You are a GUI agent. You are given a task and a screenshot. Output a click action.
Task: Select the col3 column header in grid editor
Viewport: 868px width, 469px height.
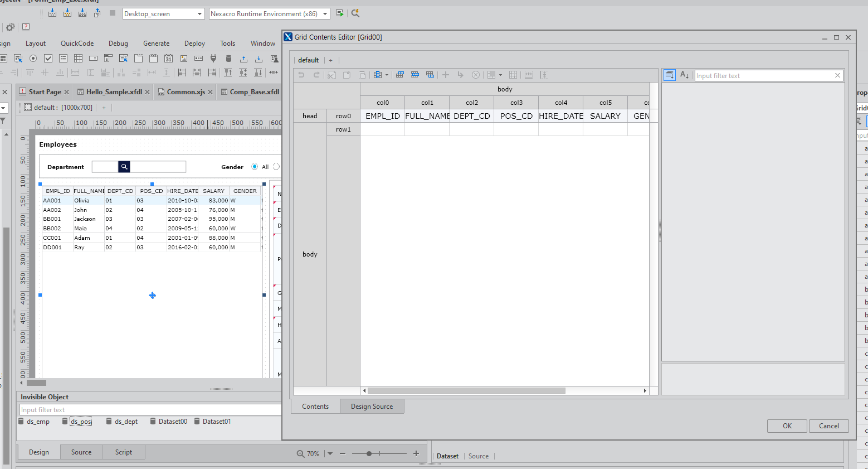pos(516,103)
